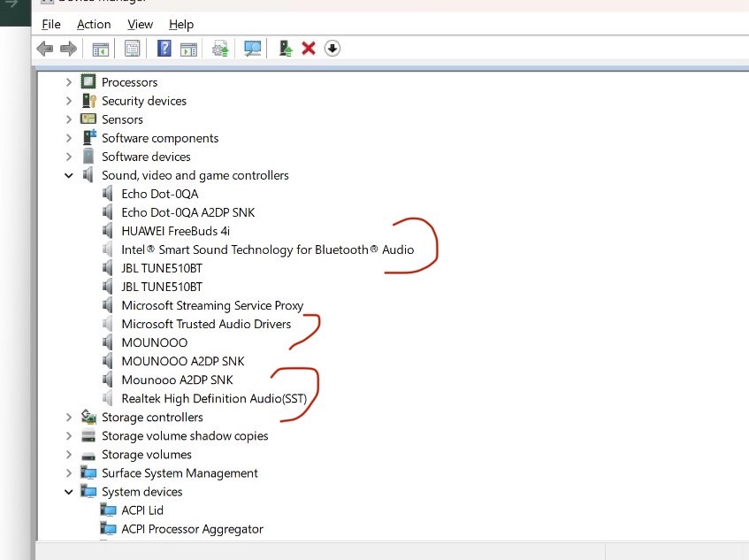This screenshot has height=560, width=749.
Task: Open the Action menu
Action: coord(94,25)
